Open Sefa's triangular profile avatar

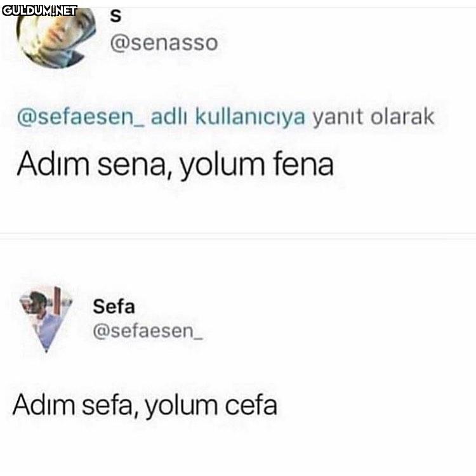46,319
